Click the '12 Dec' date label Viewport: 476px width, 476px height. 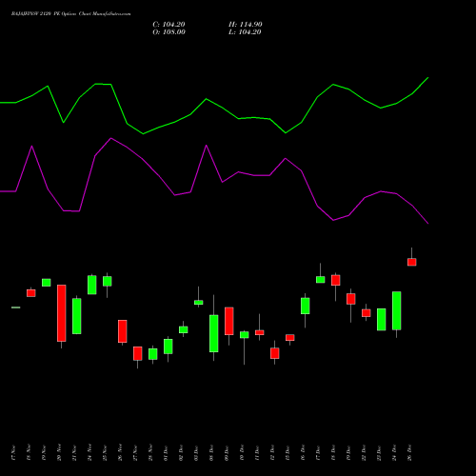pyautogui.click(x=272, y=453)
